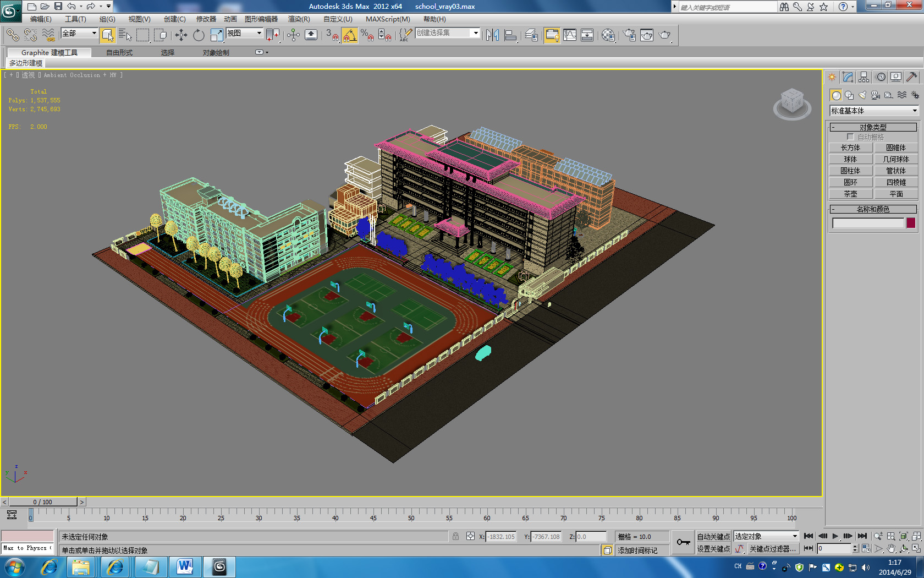
Task: Click the dark red object color swatch
Action: click(x=911, y=223)
